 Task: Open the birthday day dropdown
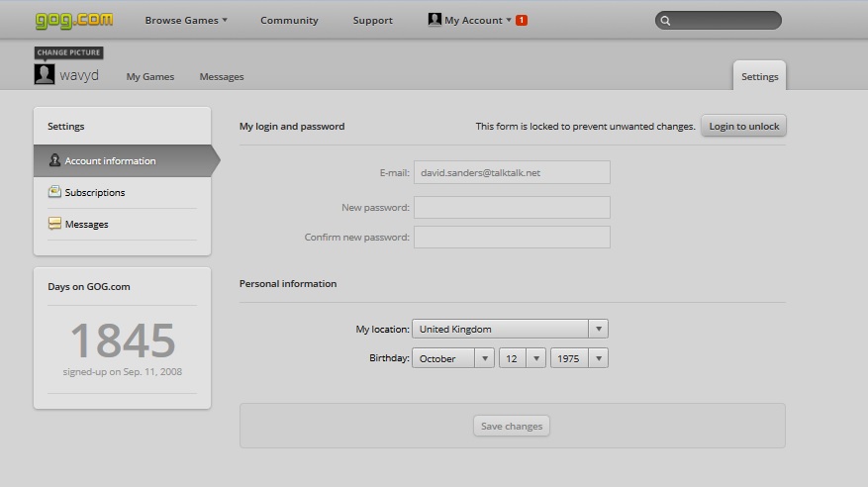522,358
